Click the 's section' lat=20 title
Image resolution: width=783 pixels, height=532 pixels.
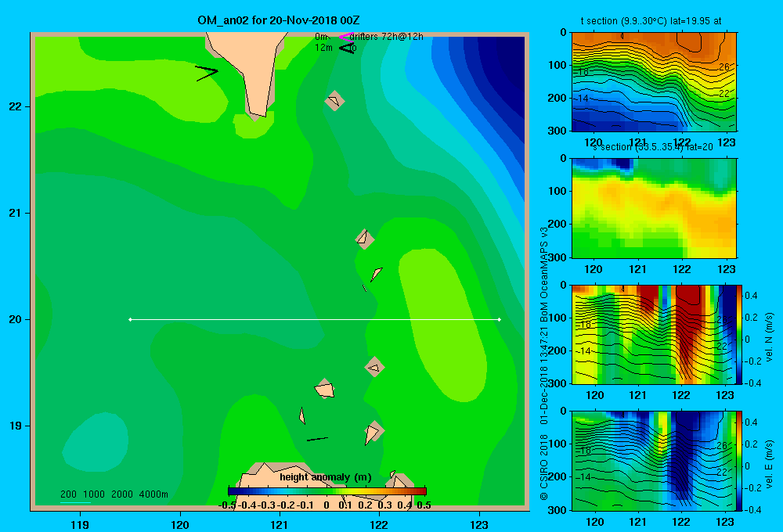coord(653,147)
